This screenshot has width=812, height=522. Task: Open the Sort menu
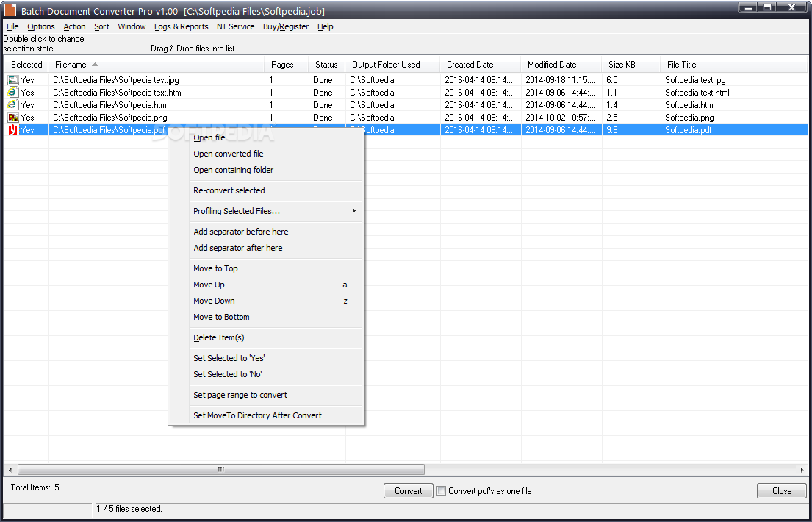tap(101, 26)
